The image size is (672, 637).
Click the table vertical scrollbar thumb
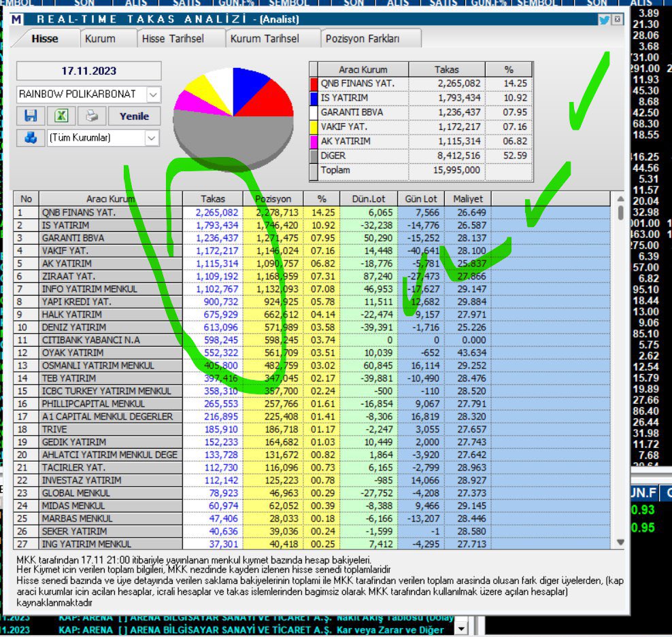click(x=620, y=213)
